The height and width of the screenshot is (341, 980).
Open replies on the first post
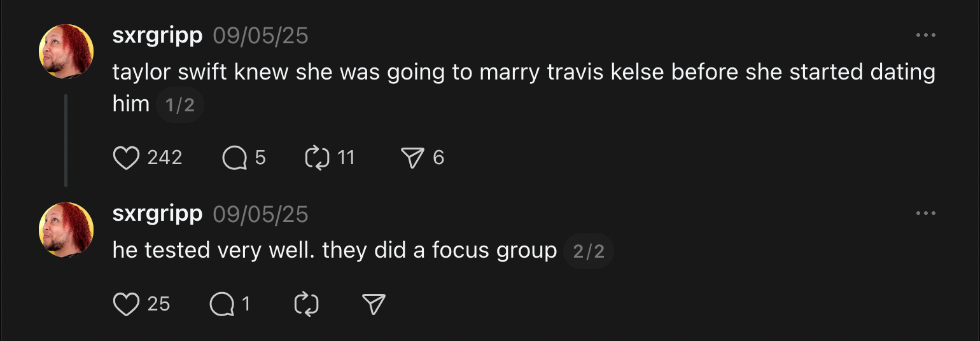point(235,158)
